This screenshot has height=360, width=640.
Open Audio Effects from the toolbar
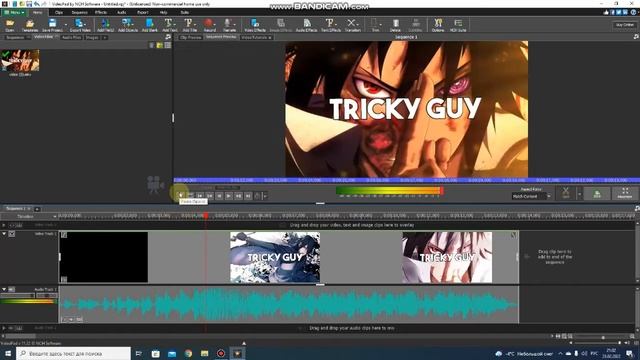pos(307,25)
